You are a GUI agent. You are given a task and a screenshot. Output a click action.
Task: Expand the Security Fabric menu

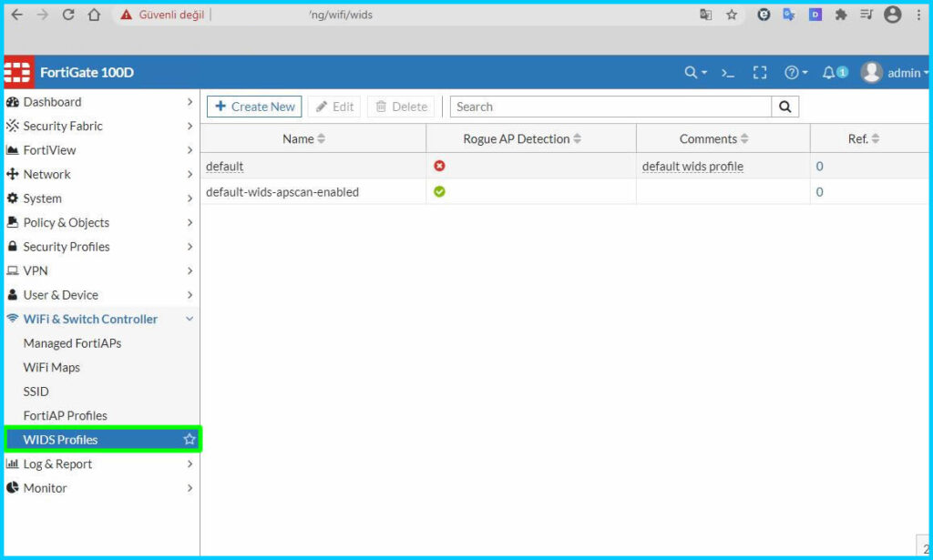(x=100, y=126)
